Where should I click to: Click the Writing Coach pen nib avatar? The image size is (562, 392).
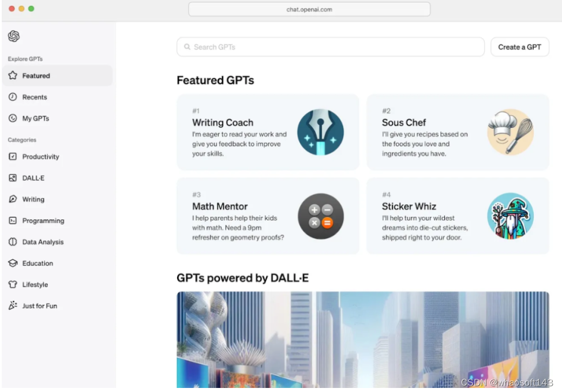tap(320, 132)
